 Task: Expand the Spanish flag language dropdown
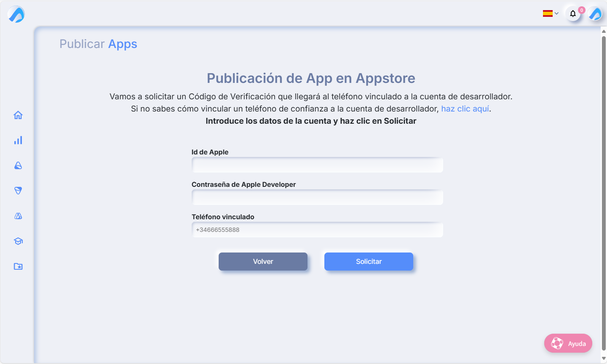click(x=551, y=13)
